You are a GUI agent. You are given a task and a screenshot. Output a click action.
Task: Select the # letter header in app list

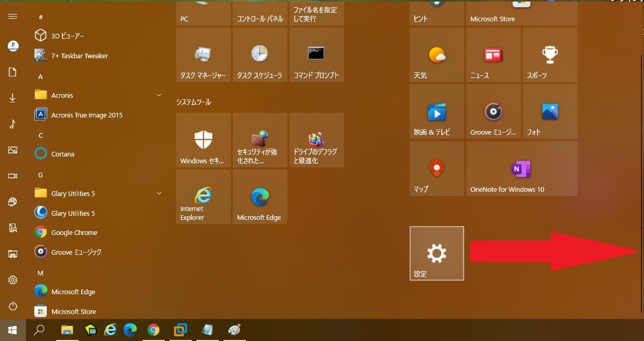tap(41, 17)
